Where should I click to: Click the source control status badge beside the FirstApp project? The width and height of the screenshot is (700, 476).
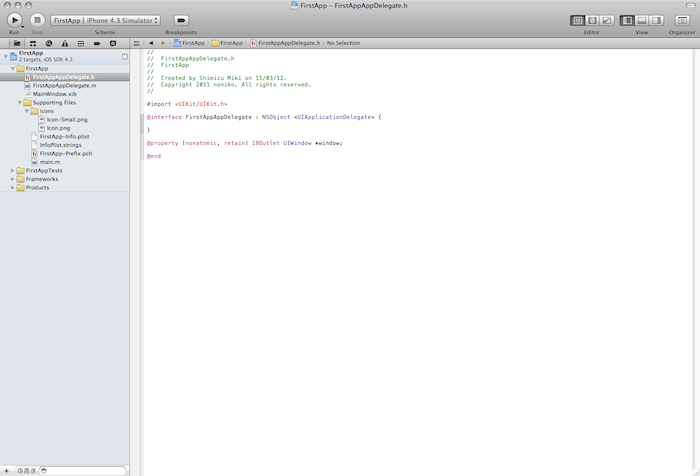(125, 57)
